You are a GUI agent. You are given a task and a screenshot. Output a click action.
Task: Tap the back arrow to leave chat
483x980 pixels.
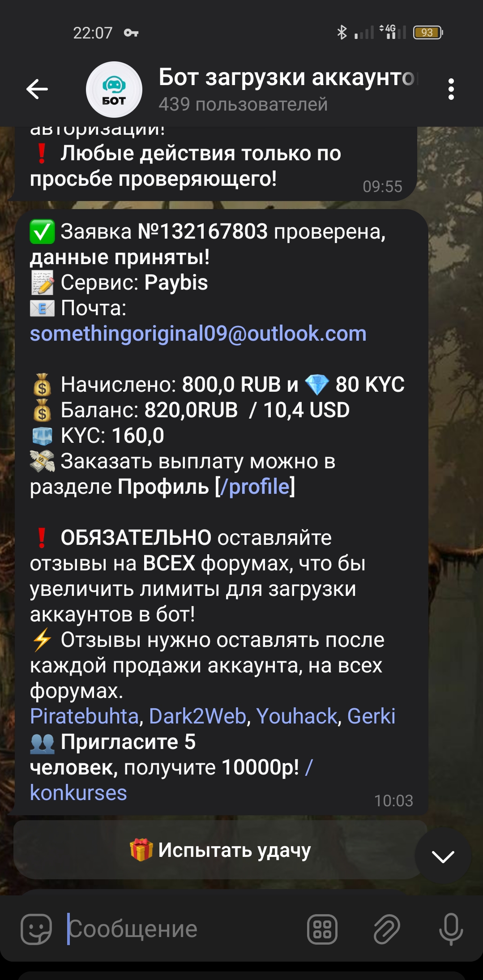coord(37,89)
